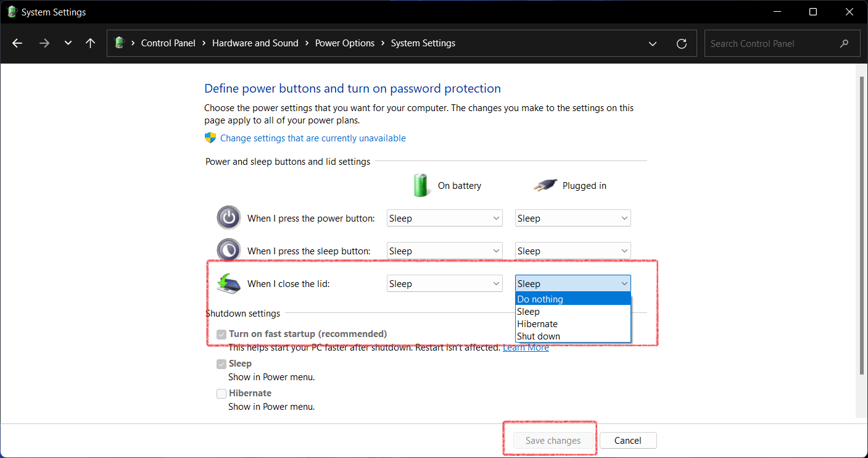The image size is (868, 458).
Task: Refresh the page with the refresh icon
Action: point(682,44)
